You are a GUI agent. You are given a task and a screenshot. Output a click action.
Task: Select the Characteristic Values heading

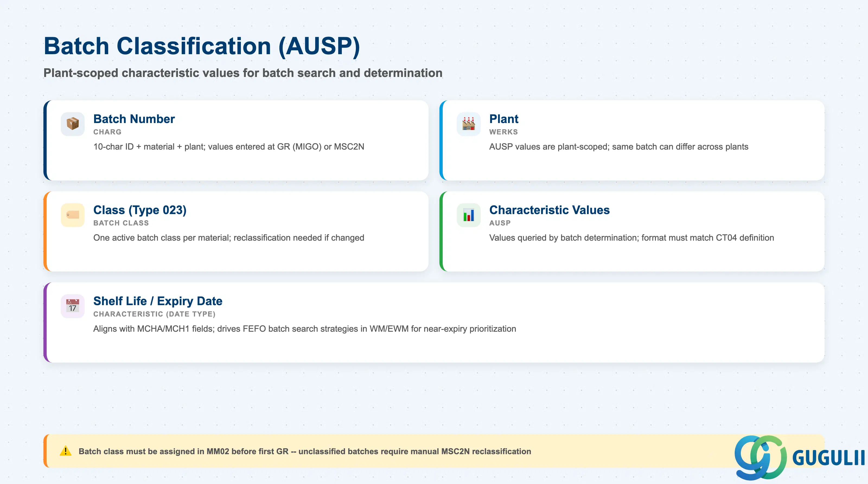point(549,210)
